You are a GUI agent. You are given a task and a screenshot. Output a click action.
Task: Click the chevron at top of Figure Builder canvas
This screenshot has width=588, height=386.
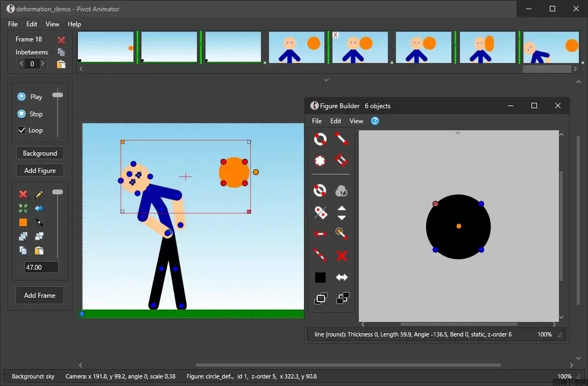click(x=458, y=133)
